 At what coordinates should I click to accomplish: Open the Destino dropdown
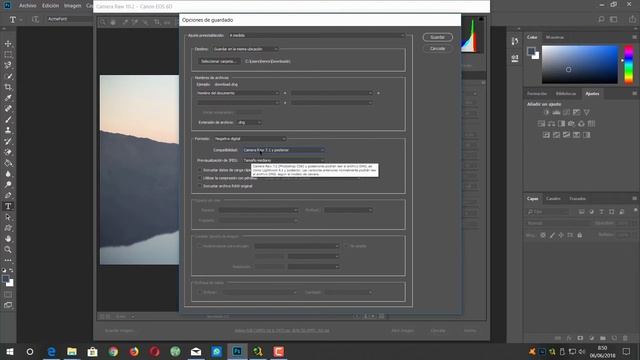pyautogui.click(x=245, y=49)
